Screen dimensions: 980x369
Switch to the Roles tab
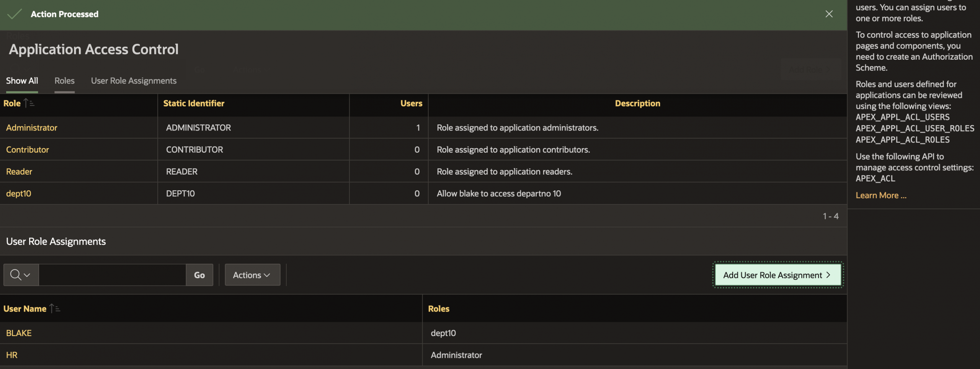(64, 81)
